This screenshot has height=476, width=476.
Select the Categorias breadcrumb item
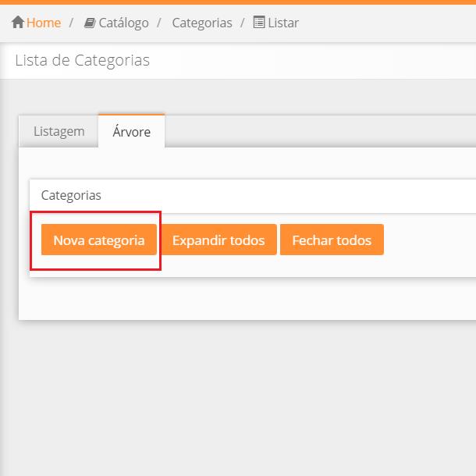point(202,23)
